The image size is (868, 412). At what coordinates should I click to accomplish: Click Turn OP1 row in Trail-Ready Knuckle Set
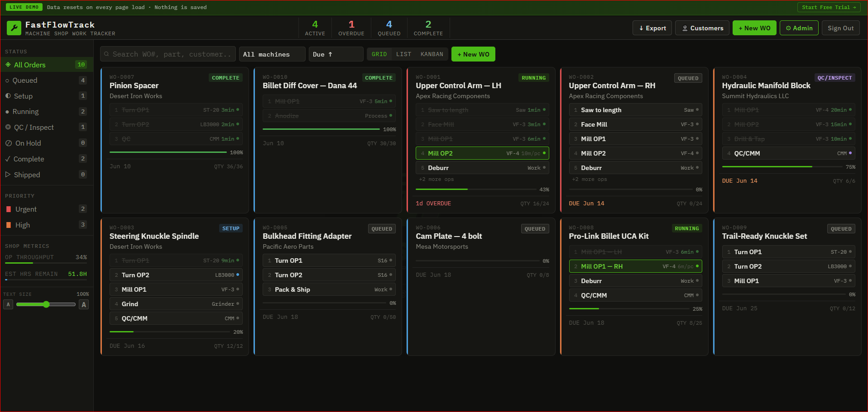tap(788, 252)
